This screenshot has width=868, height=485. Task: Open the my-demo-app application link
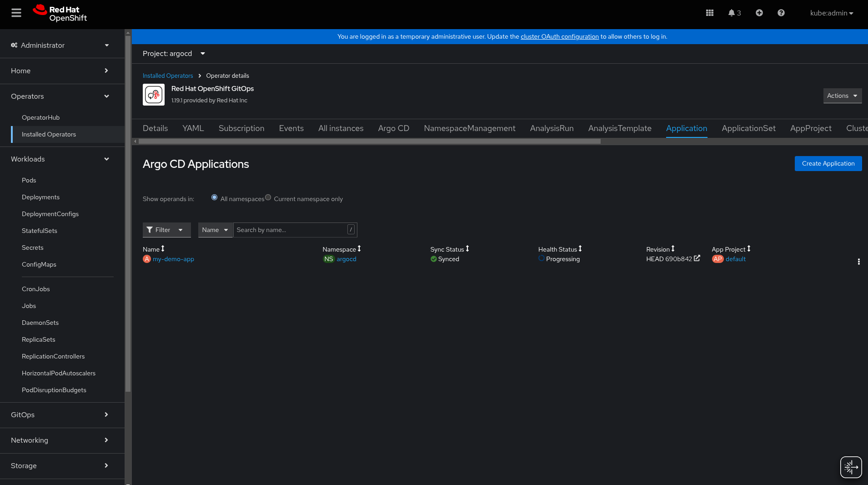tap(173, 259)
